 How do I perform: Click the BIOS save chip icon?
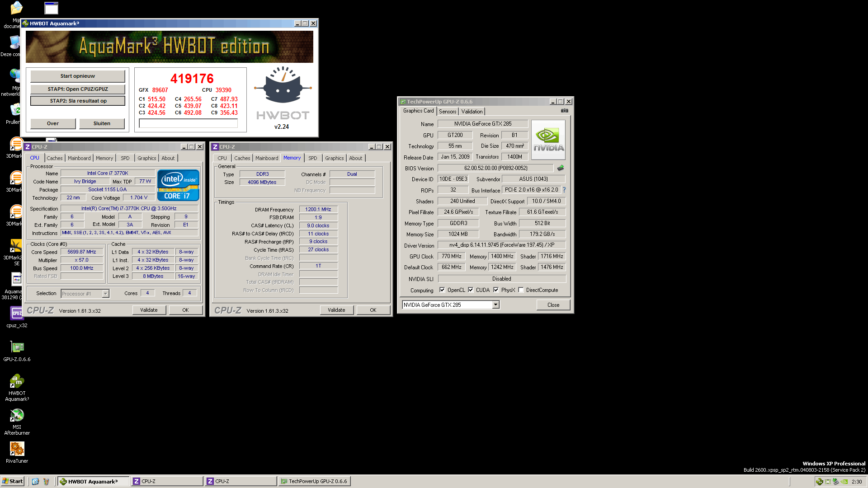pyautogui.click(x=561, y=168)
